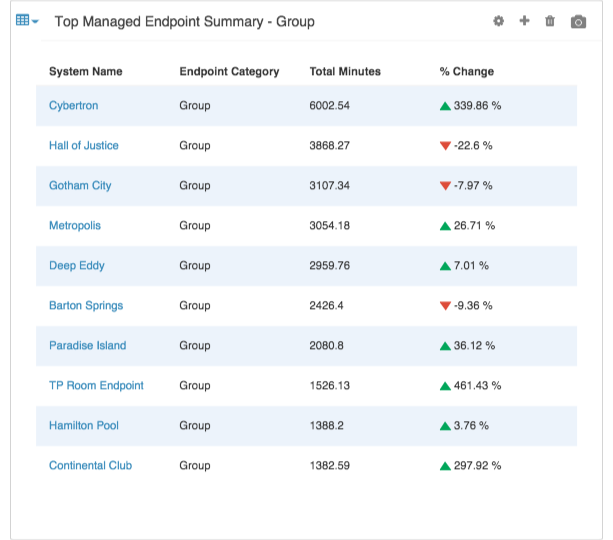Open the Hamilton Pool link

point(84,425)
